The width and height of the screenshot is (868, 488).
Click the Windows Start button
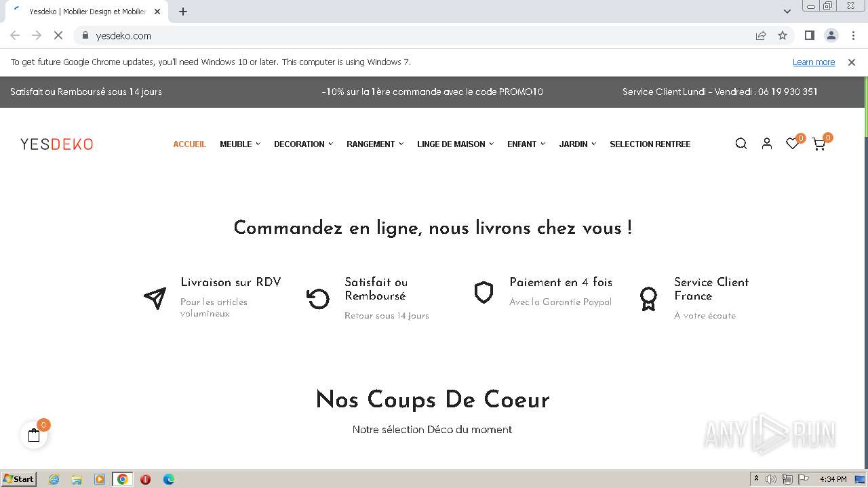pyautogui.click(x=18, y=479)
